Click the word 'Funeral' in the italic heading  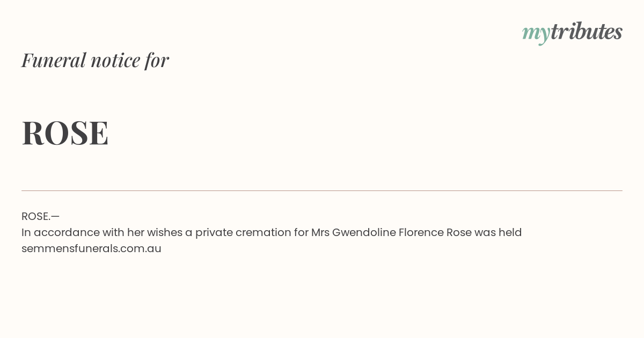pos(54,60)
